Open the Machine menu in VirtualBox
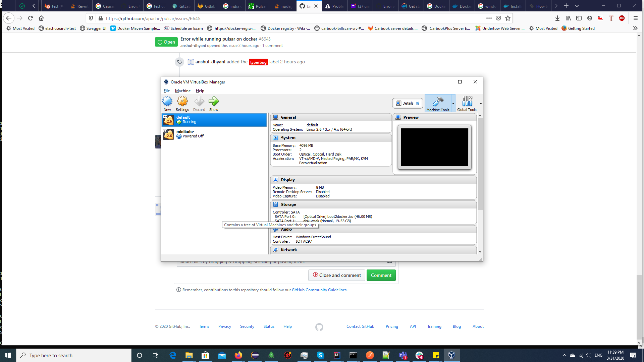The height and width of the screenshot is (362, 644). 183,91
